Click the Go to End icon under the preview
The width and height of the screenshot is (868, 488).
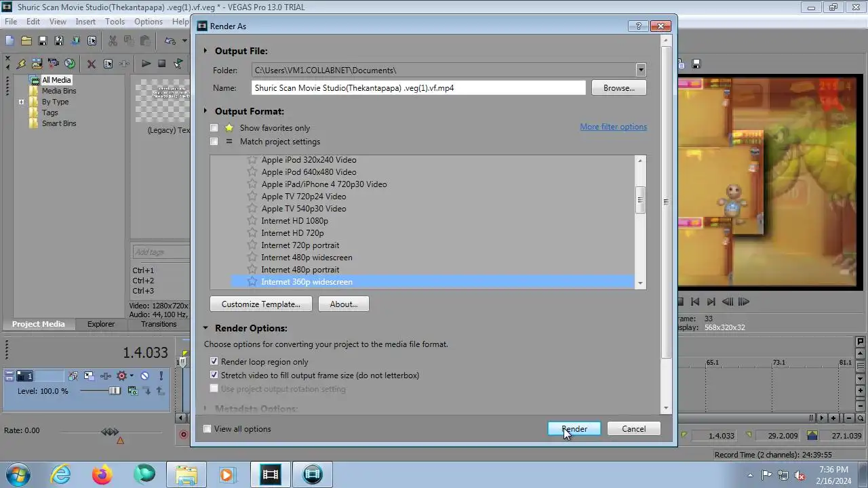click(711, 302)
